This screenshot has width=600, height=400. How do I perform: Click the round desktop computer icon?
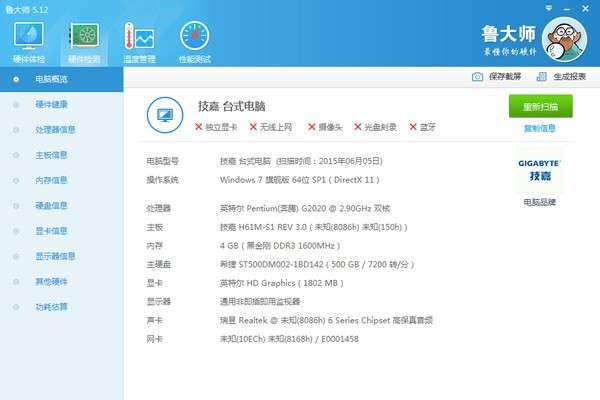pos(165,115)
